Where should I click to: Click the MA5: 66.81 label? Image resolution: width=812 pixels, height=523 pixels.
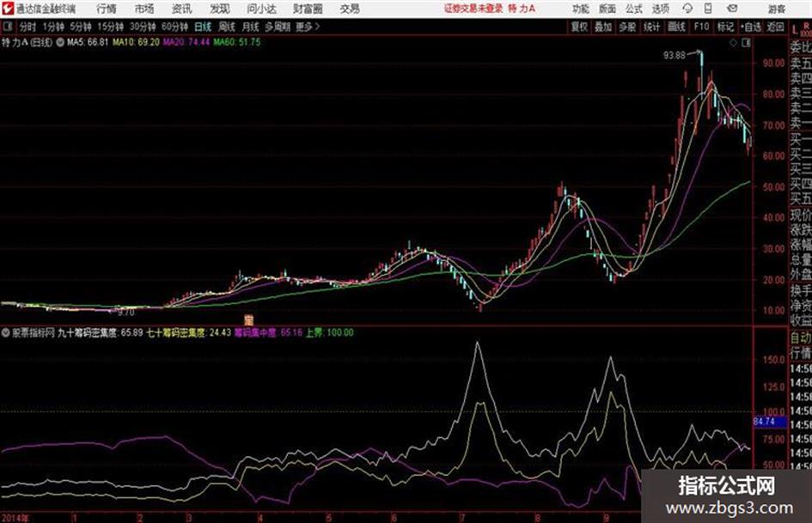(x=88, y=42)
